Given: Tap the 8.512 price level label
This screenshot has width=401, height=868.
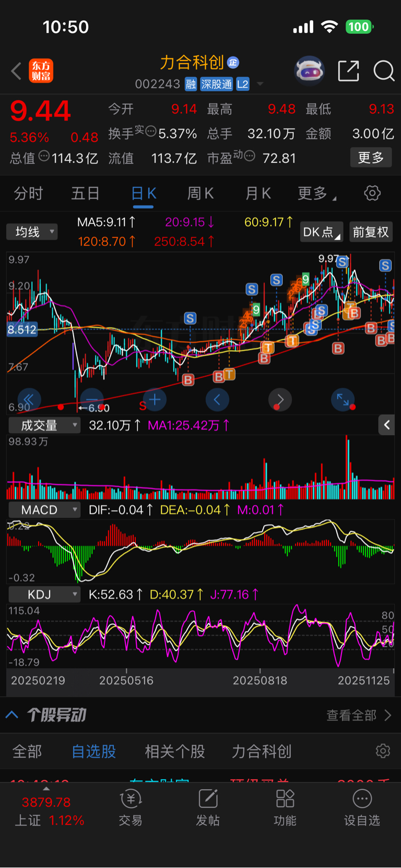Looking at the screenshot, I should pos(22,329).
